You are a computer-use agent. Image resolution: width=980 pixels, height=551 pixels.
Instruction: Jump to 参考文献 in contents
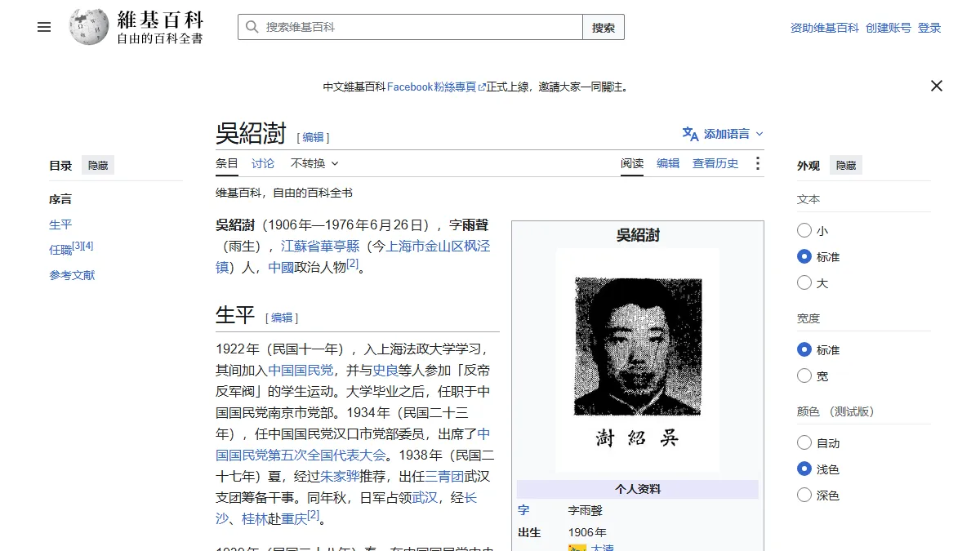click(72, 275)
